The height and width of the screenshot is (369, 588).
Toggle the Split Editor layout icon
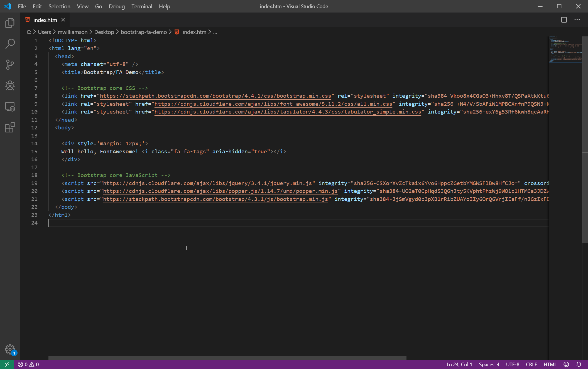coord(564,20)
